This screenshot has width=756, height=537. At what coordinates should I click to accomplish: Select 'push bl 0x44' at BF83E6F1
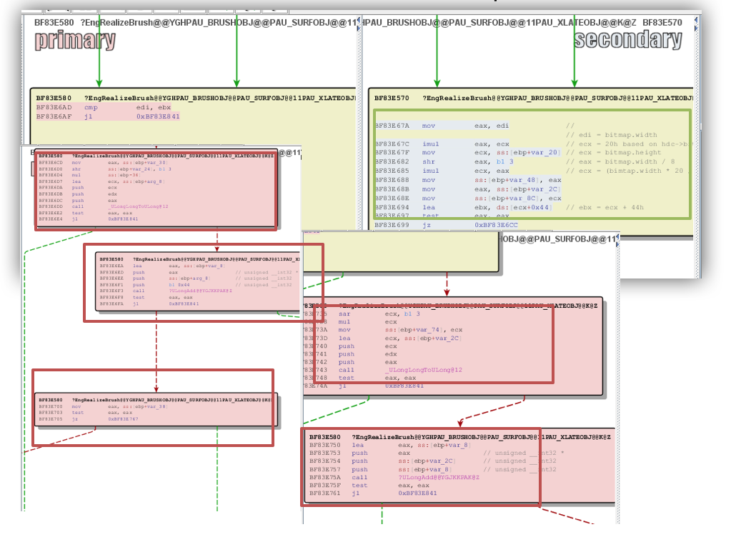click(180, 285)
